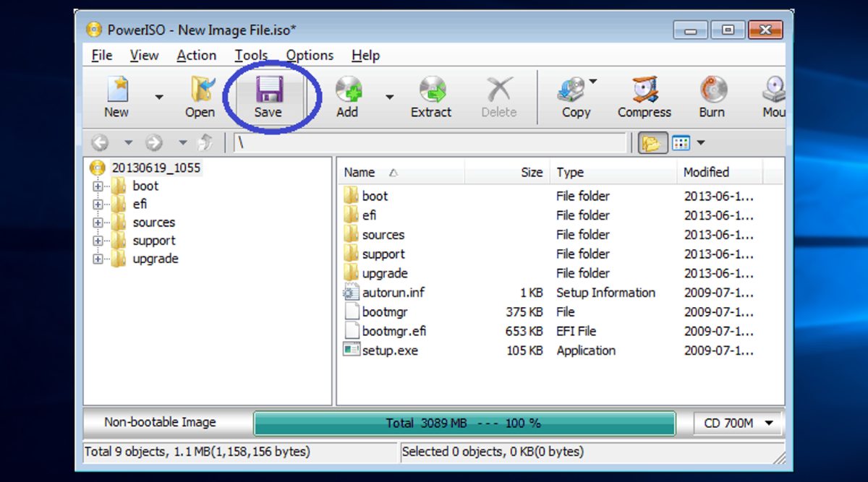Go forward with the Forward arrow
Viewport: 868px width, 482px height.
pyautogui.click(x=155, y=143)
